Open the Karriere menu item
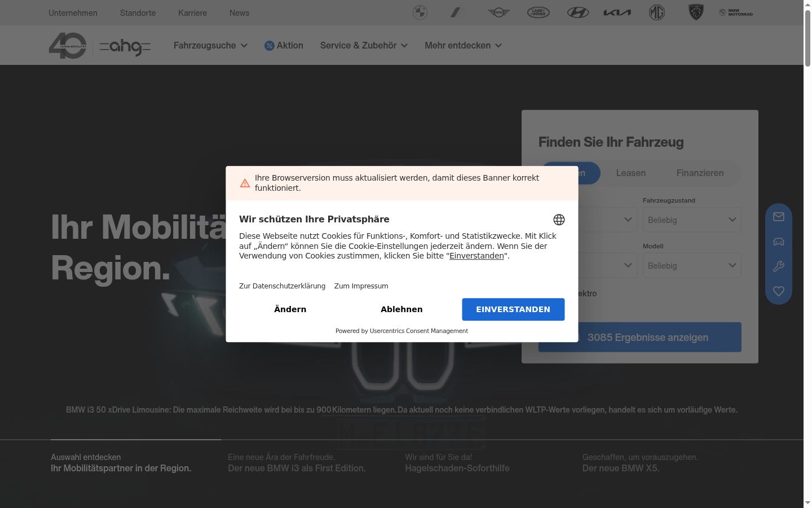 click(192, 12)
